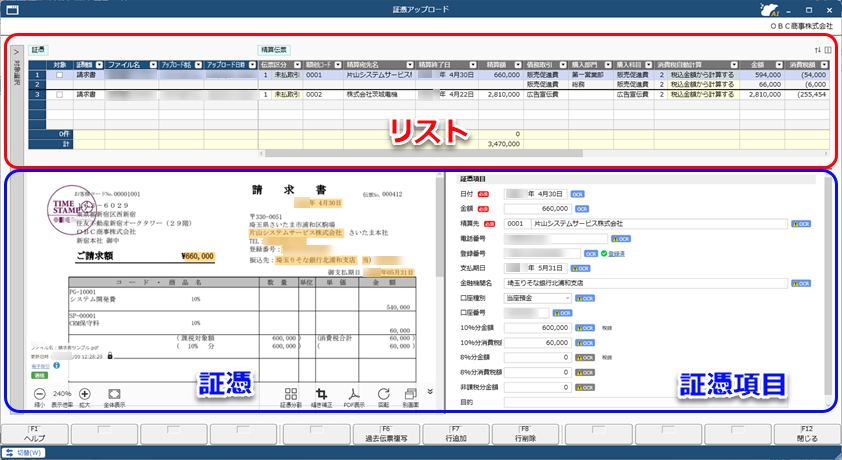Click the F1 ヘルプ function button
Viewport: 842px width, 460px height.
pos(35,434)
